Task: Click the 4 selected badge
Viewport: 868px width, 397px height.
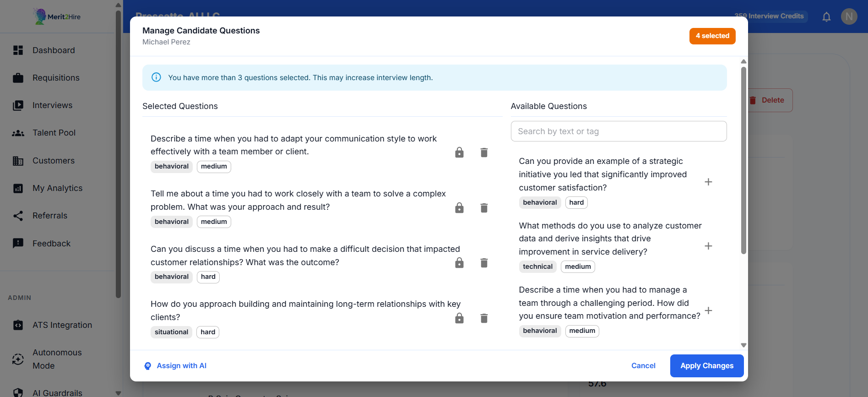Action: pos(712,36)
